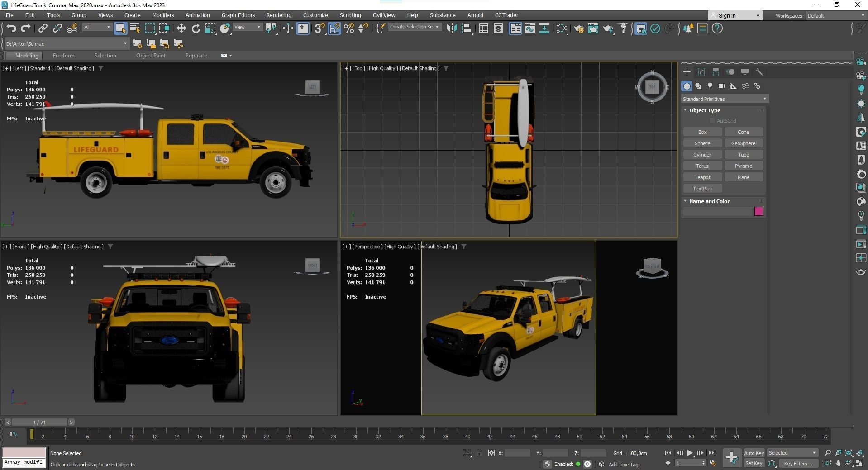Activate the Select Object tool
Viewport: 868px width, 470px height.
coord(120,28)
